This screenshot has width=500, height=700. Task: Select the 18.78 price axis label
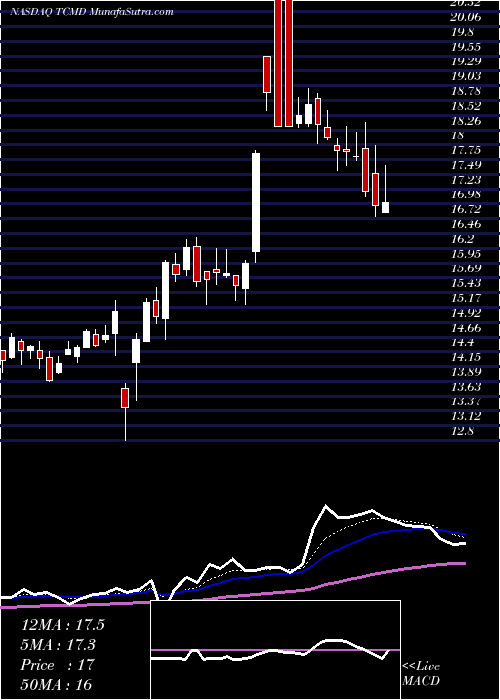(465, 91)
